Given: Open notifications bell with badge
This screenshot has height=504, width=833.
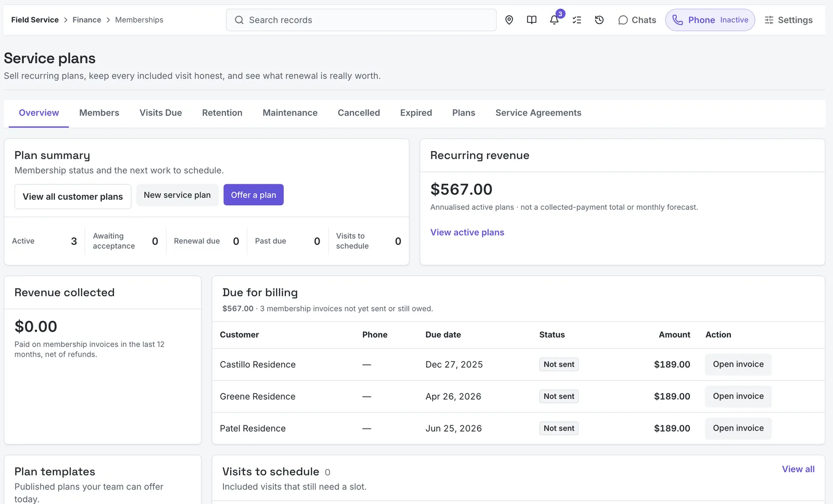Looking at the screenshot, I should click(x=554, y=20).
